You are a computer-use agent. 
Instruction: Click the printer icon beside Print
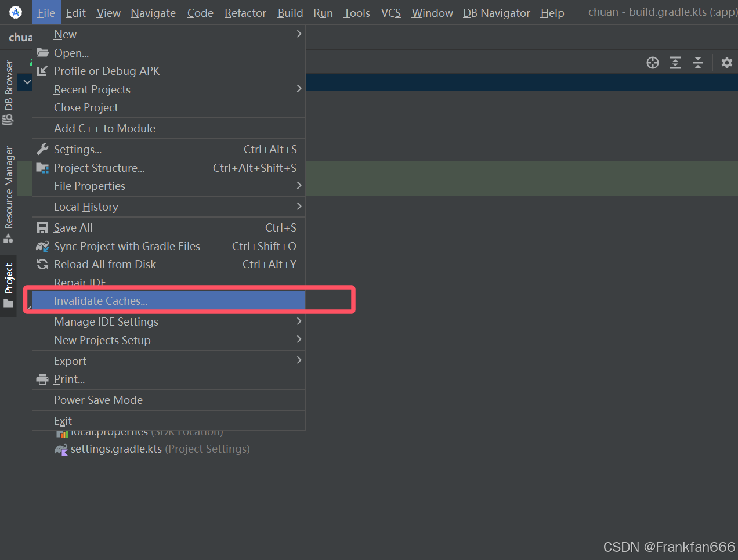click(x=42, y=379)
